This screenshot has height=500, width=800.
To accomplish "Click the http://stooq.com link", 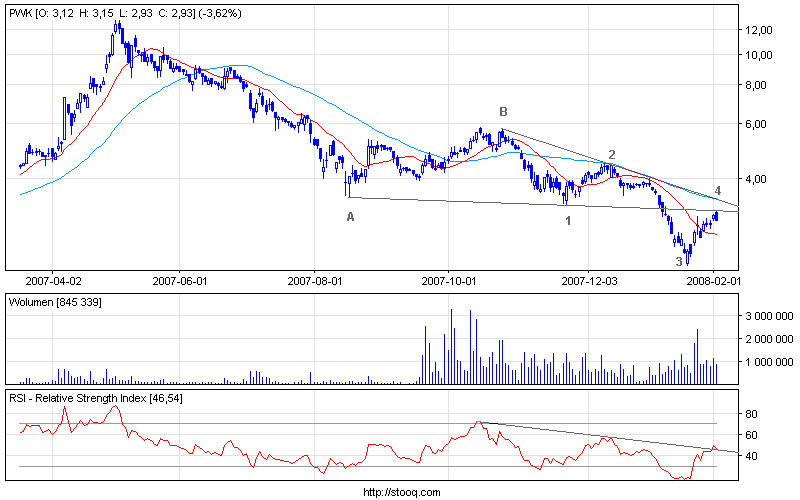I will point(400,492).
